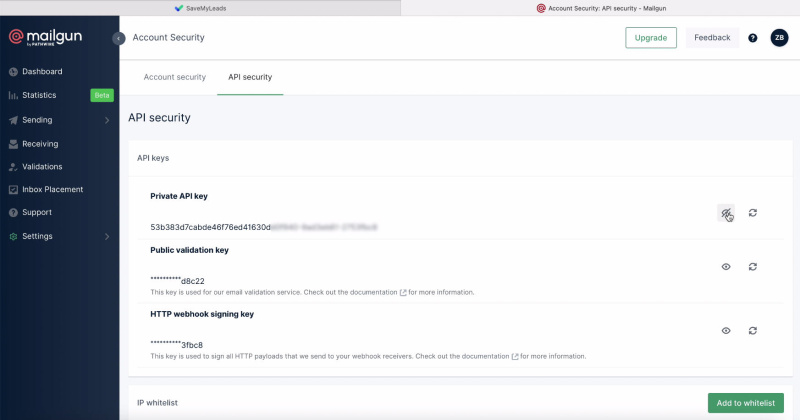Open Validations in the sidebar

click(x=42, y=166)
